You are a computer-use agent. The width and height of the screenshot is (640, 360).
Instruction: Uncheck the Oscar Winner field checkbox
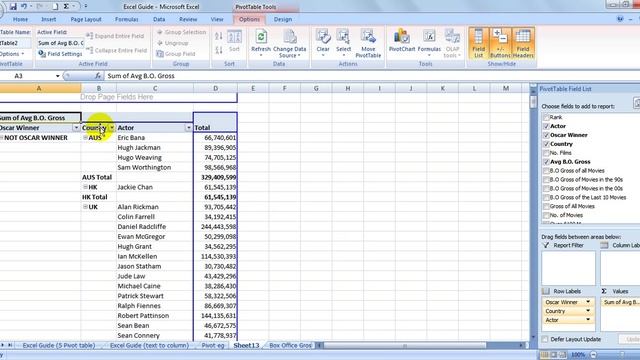click(546, 135)
